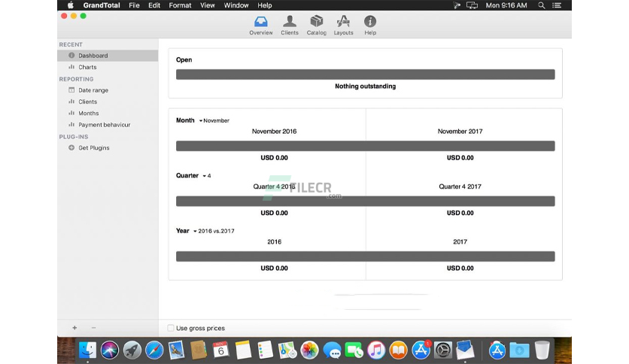This screenshot has width=629, height=364.
Task: Open the GrandTotal envelope icon in the Dock
Action: point(465,350)
